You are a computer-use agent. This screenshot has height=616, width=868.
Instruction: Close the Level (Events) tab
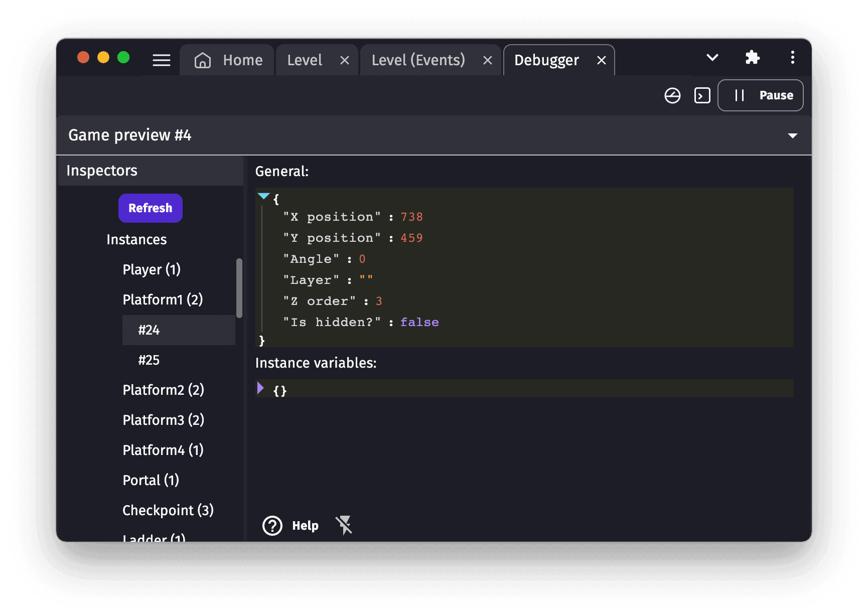click(x=487, y=61)
